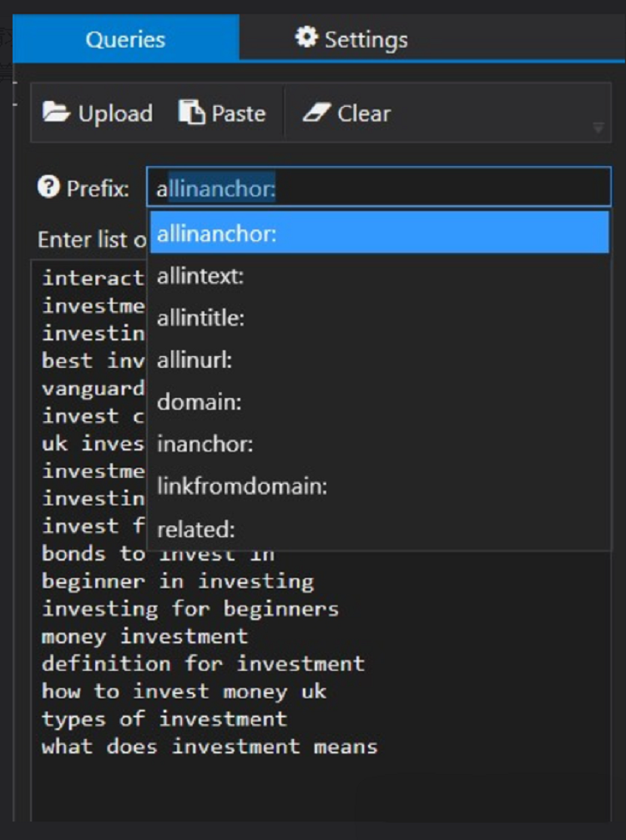This screenshot has height=840, width=626.
Task: Select related: prefix option
Action: click(x=380, y=530)
